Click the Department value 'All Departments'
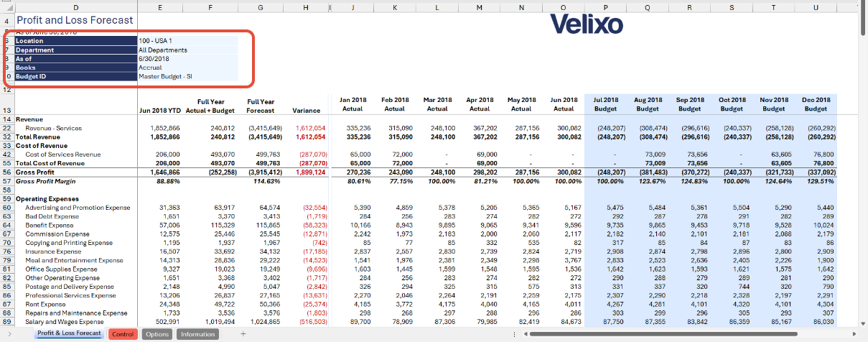 pyautogui.click(x=163, y=50)
